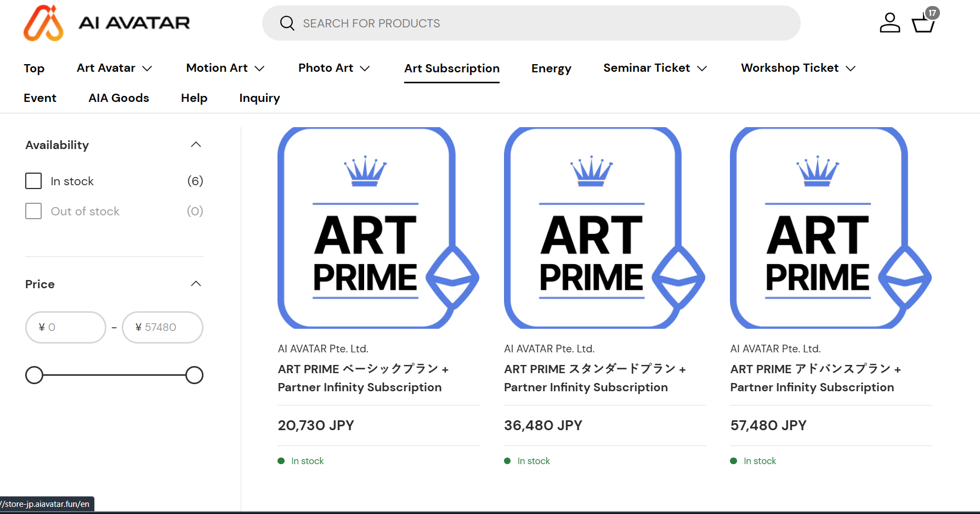The width and height of the screenshot is (980, 514).
Task: Open the ART PRIME ベーシックプラン title link
Action: click(x=363, y=378)
